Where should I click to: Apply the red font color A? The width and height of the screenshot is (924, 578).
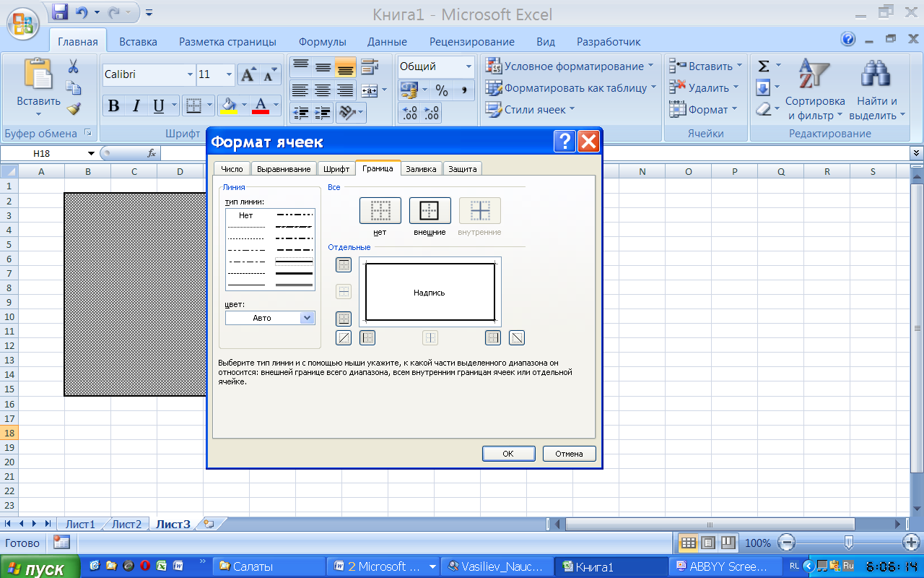tap(261, 106)
